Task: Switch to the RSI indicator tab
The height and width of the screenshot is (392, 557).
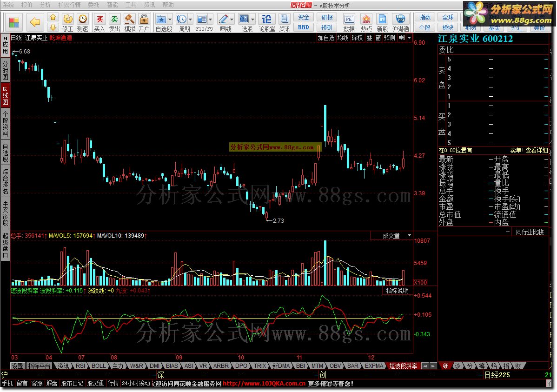Action: tap(80, 365)
